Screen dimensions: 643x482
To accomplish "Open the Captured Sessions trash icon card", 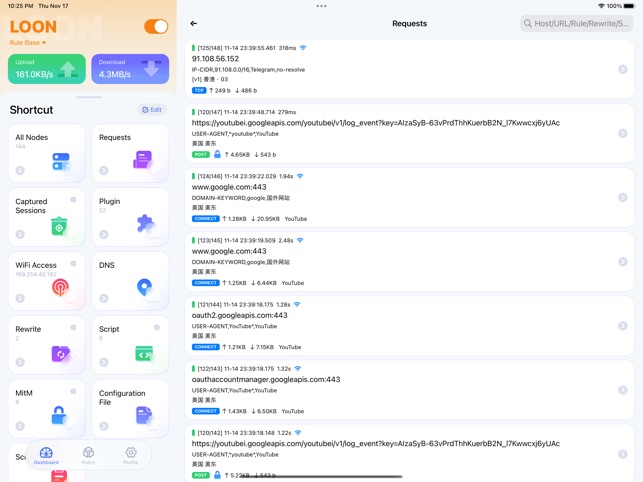I will (59, 226).
